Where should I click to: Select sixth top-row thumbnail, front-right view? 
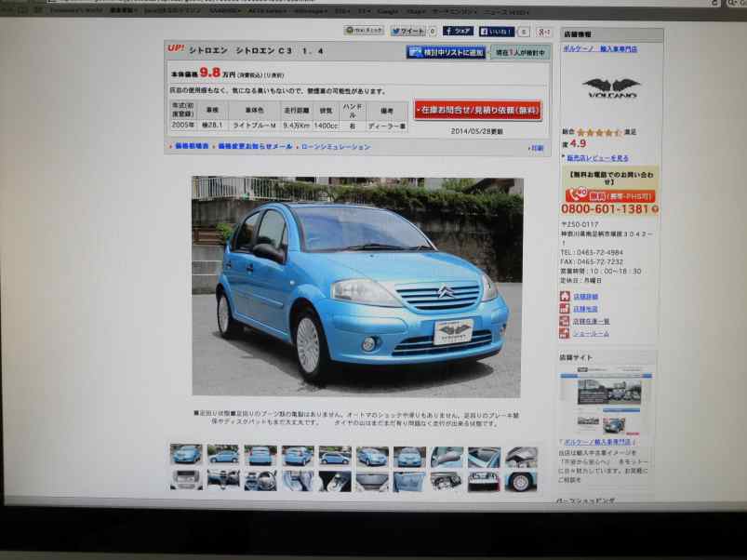pos(372,456)
